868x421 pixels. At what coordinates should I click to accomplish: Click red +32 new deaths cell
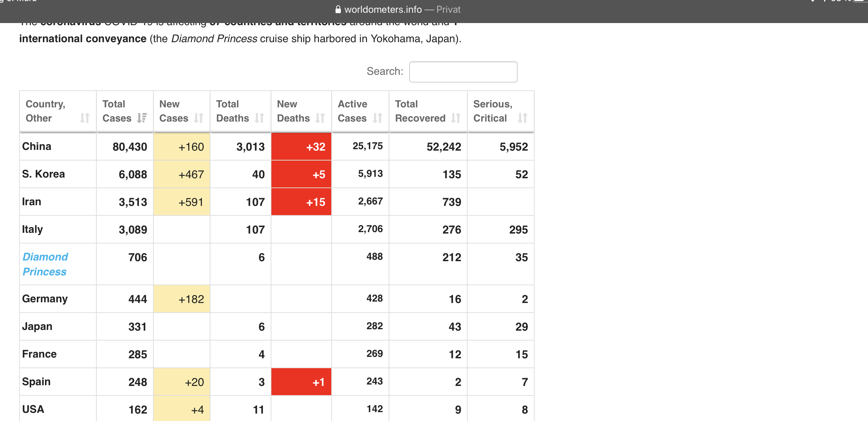point(301,147)
